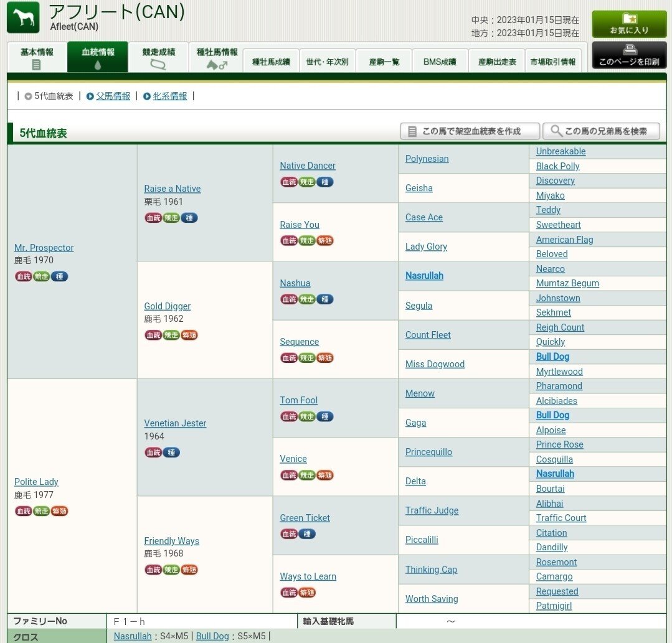Click the 血統 badge under Mr. Prospector
This screenshot has width=672, height=643.
[24, 276]
